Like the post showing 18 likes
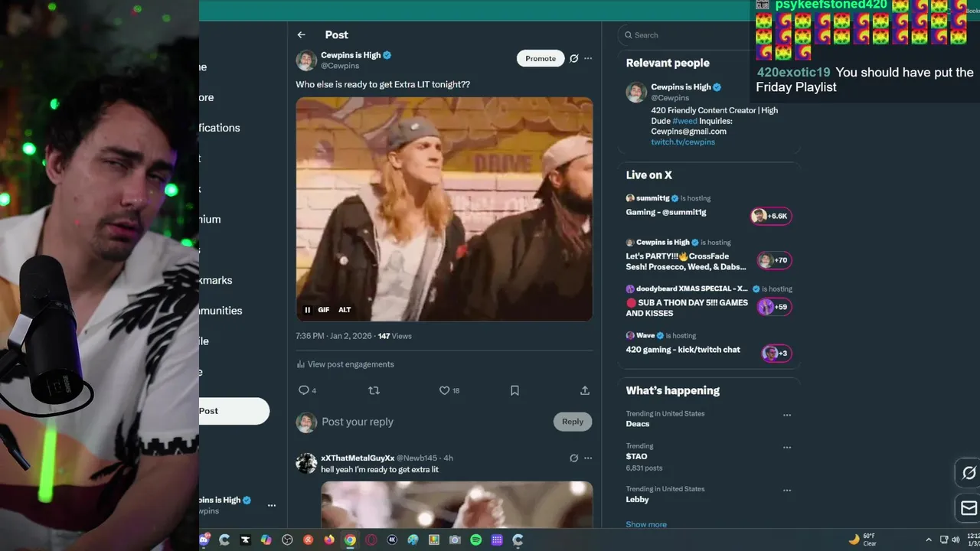 click(x=449, y=390)
